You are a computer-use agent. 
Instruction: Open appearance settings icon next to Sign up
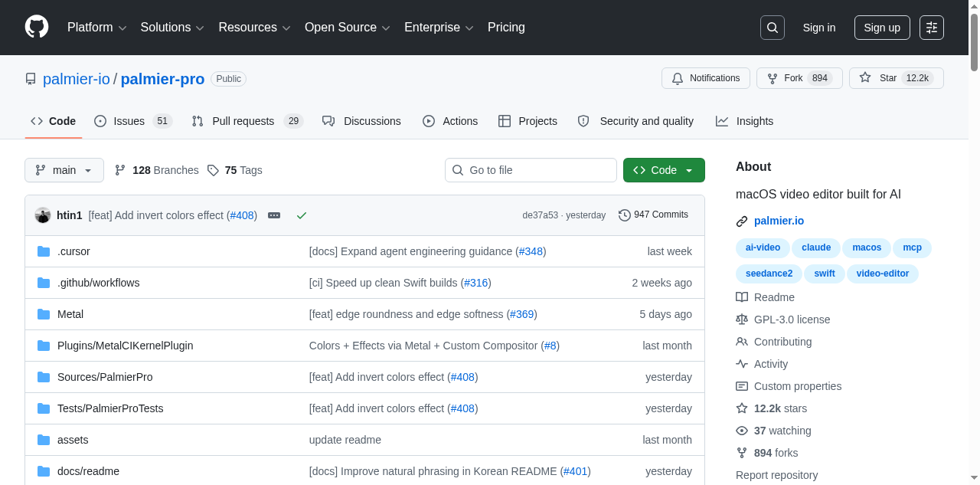point(932,28)
